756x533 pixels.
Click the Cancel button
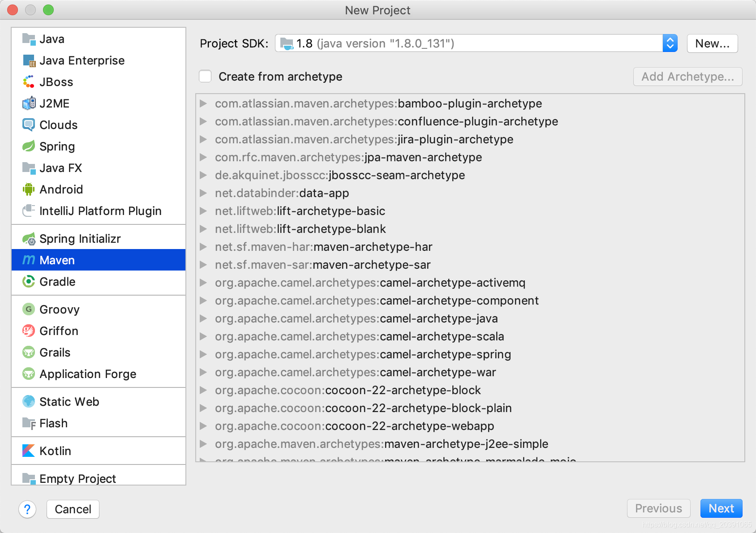click(73, 509)
